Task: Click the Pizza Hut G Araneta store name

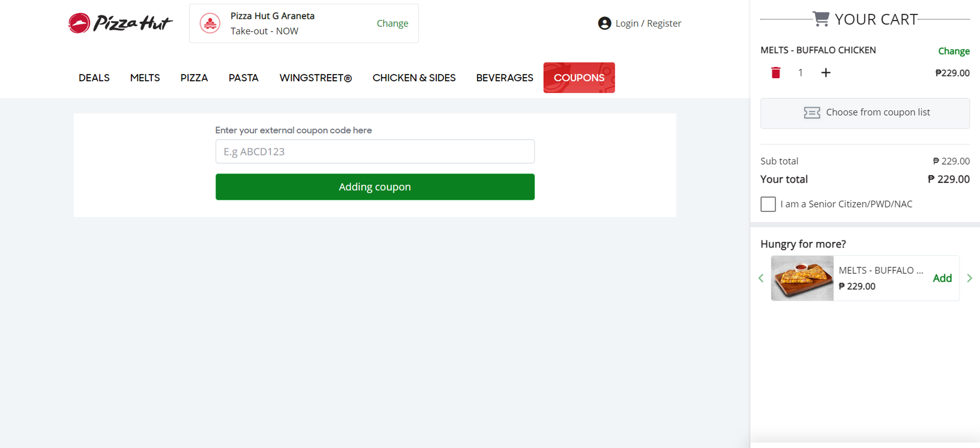Action: click(x=272, y=16)
